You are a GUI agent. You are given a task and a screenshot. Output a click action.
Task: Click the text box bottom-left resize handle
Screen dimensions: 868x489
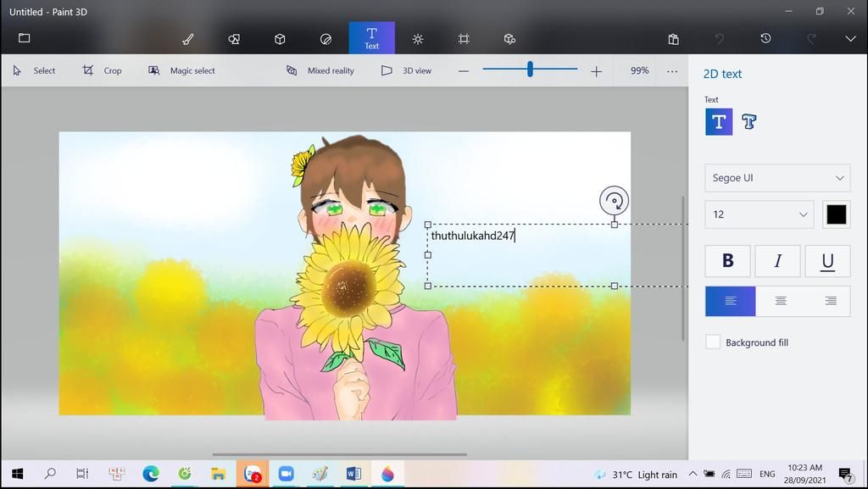point(427,286)
